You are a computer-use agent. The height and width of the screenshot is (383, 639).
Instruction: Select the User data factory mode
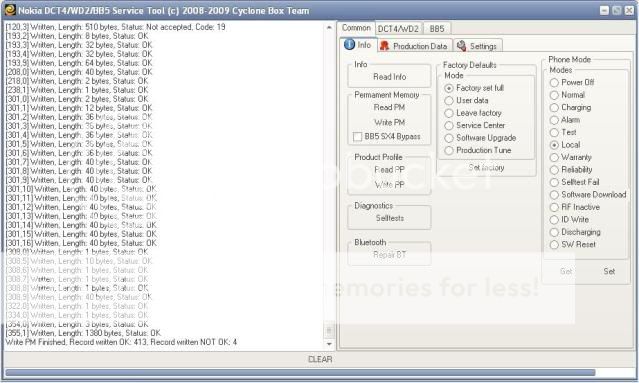tap(449, 101)
